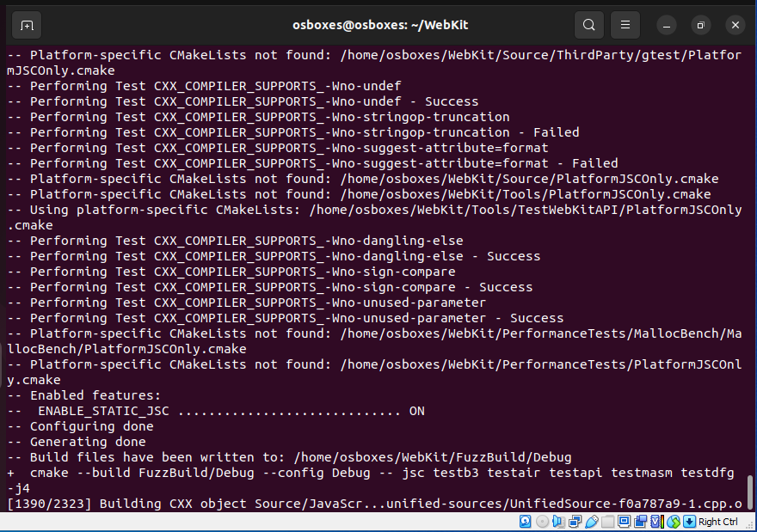Image resolution: width=757 pixels, height=532 pixels.
Task: Restore or maximize the terminal window
Action: 701,25
